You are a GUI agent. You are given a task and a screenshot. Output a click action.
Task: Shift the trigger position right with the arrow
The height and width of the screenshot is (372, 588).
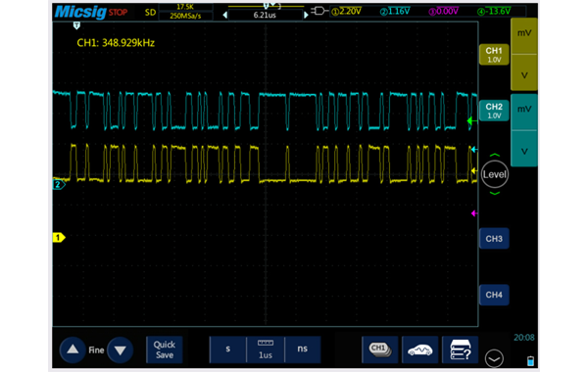tap(306, 15)
